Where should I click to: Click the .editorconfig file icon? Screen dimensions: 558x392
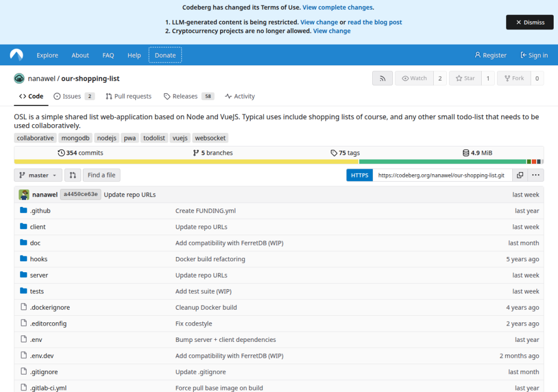click(23, 323)
